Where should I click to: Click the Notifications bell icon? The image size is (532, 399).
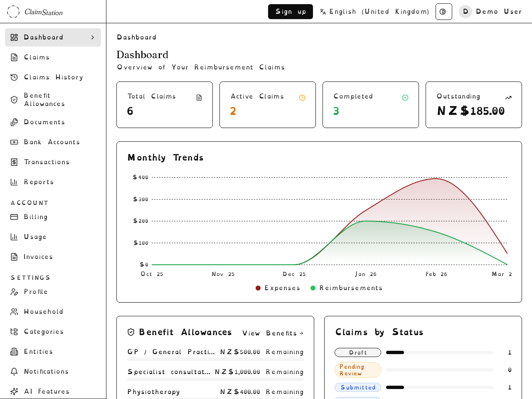(x=14, y=372)
